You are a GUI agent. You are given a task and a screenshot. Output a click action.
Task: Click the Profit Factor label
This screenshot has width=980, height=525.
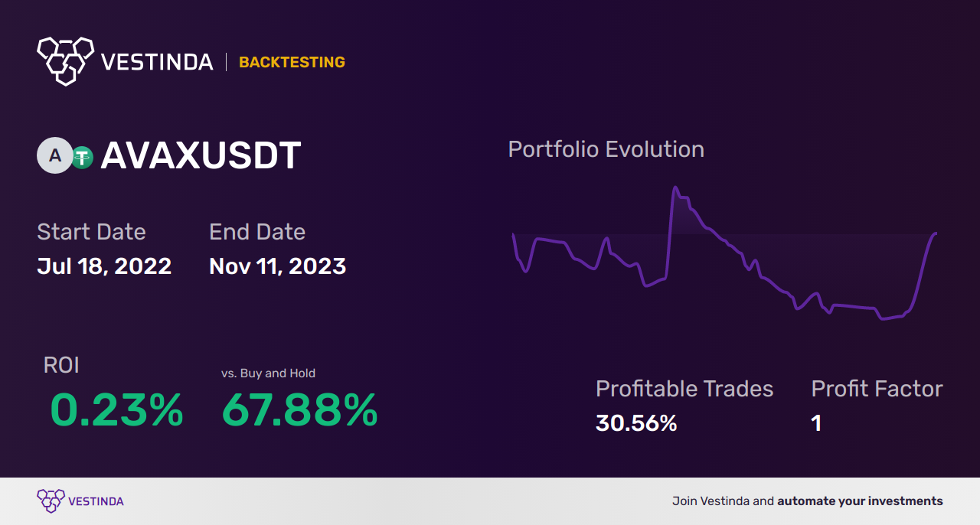[877, 389]
